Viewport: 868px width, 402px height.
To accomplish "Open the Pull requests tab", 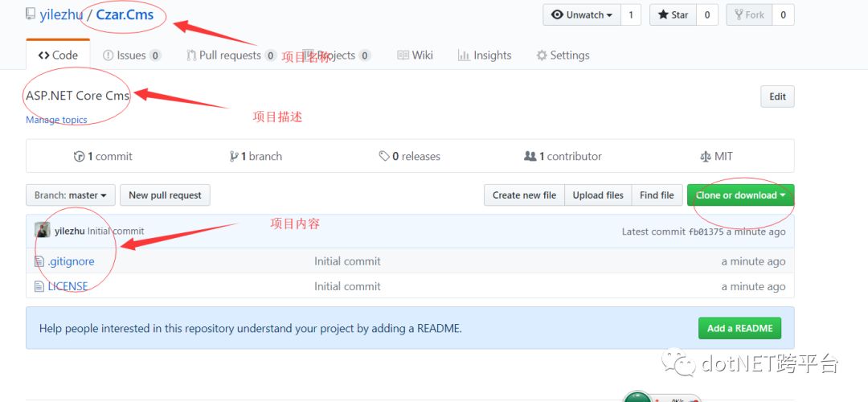I will (231, 55).
